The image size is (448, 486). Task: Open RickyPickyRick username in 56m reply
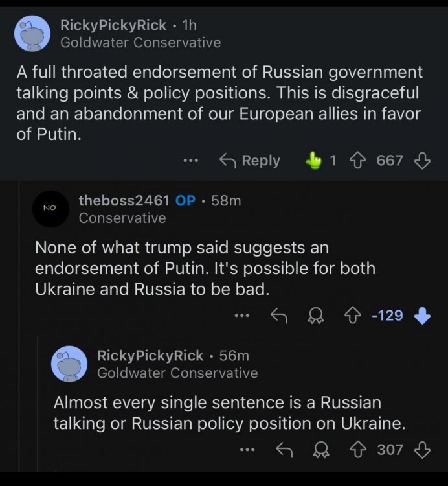pyautogui.click(x=150, y=355)
